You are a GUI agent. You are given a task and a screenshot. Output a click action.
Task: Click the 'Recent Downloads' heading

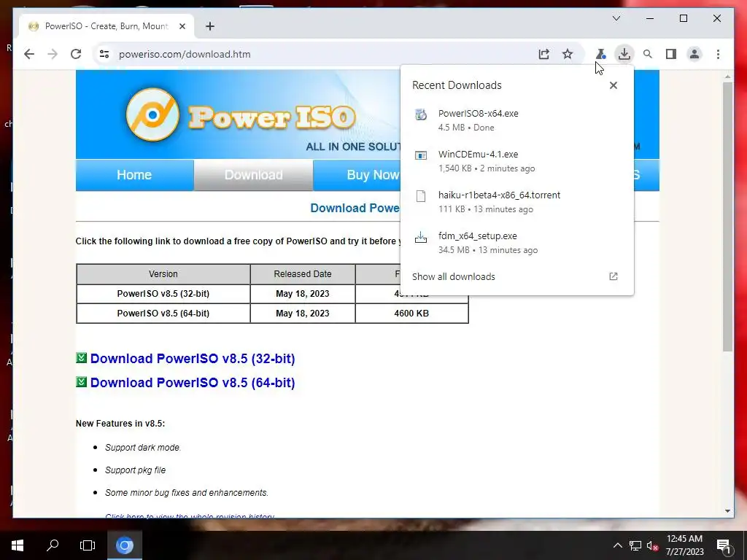point(457,85)
